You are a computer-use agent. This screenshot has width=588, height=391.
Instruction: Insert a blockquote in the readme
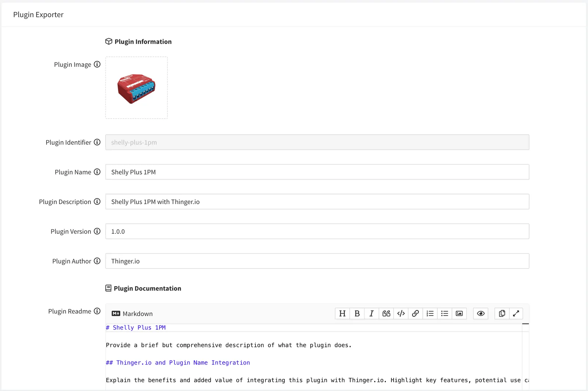[x=386, y=313]
